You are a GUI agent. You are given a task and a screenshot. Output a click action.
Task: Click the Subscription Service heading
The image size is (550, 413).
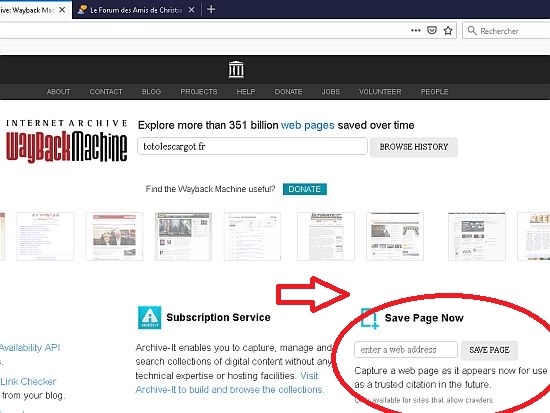[x=218, y=317]
